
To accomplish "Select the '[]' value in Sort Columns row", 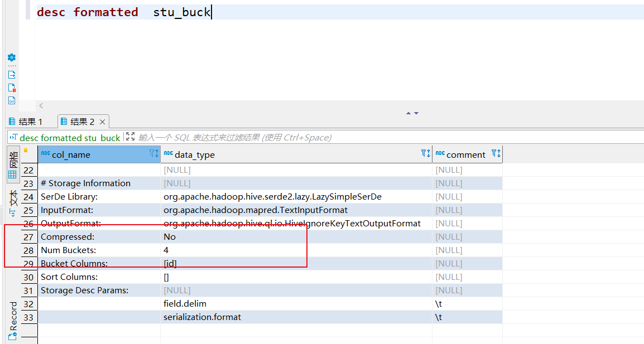I will point(296,277).
